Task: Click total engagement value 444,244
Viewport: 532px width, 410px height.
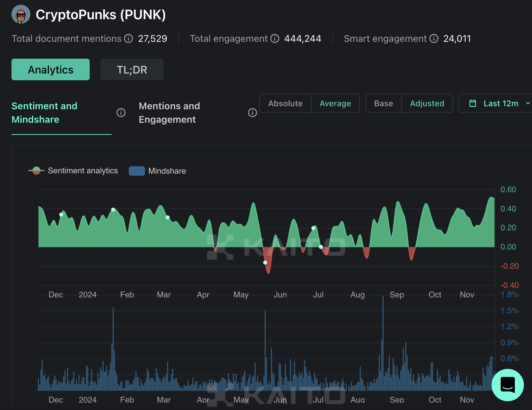Action: [303, 38]
